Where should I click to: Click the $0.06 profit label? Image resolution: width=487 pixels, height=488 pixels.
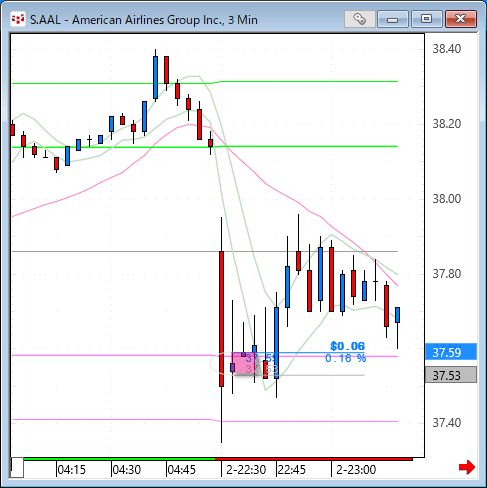[x=347, y=346]
